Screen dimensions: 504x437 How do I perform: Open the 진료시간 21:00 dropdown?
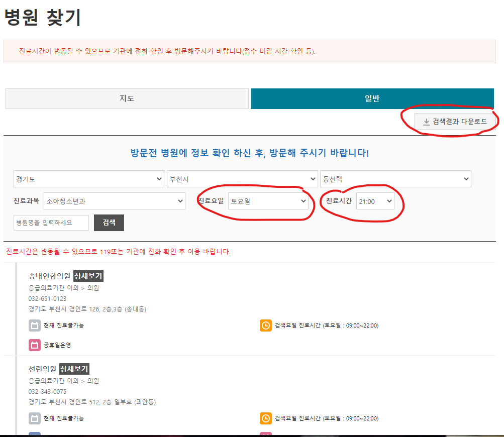pyautogui.click(x=374, y=200)
